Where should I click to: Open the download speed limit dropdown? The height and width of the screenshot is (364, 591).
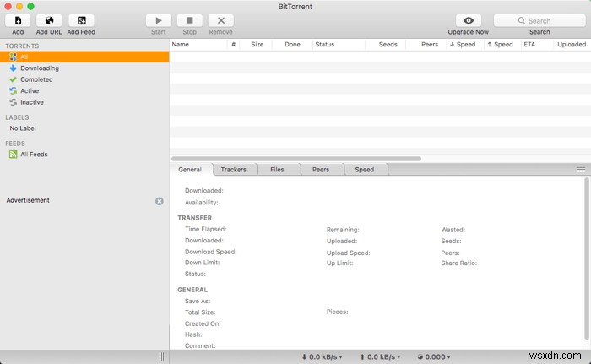(323, 357)
